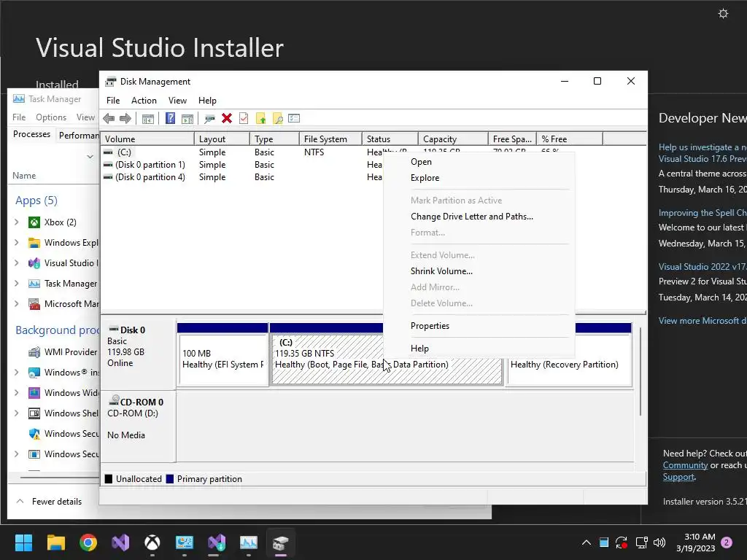Click View more Microsoft developer news link
Viewport: 747px width, 560px height.
[703, 321]
